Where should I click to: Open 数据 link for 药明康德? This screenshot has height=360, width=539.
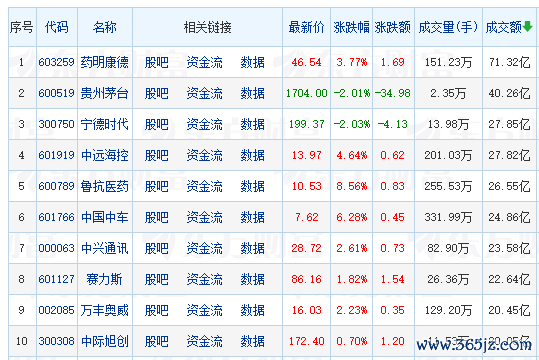coord(252,62)
